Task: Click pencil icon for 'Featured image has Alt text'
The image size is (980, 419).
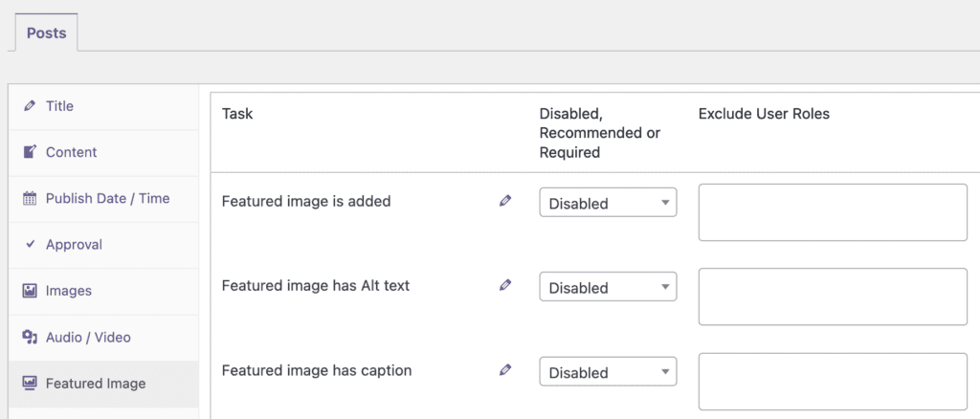Action: [x=505, y=285]
